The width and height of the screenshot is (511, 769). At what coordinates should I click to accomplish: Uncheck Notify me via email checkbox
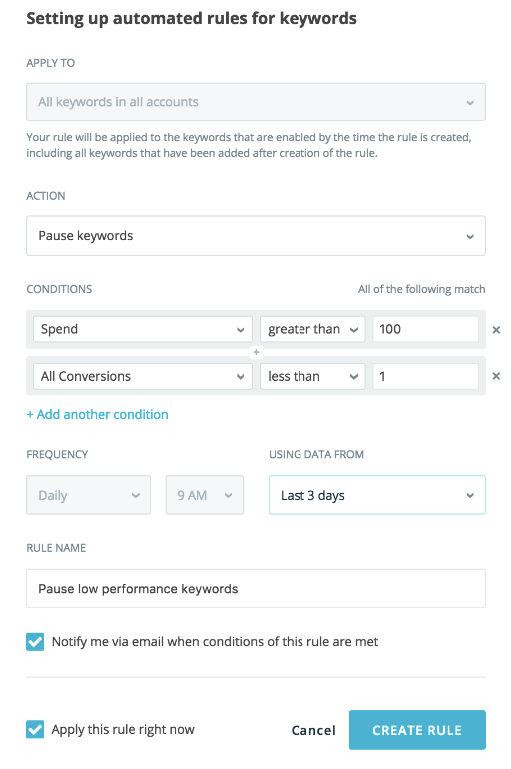[x=35, y=641]
